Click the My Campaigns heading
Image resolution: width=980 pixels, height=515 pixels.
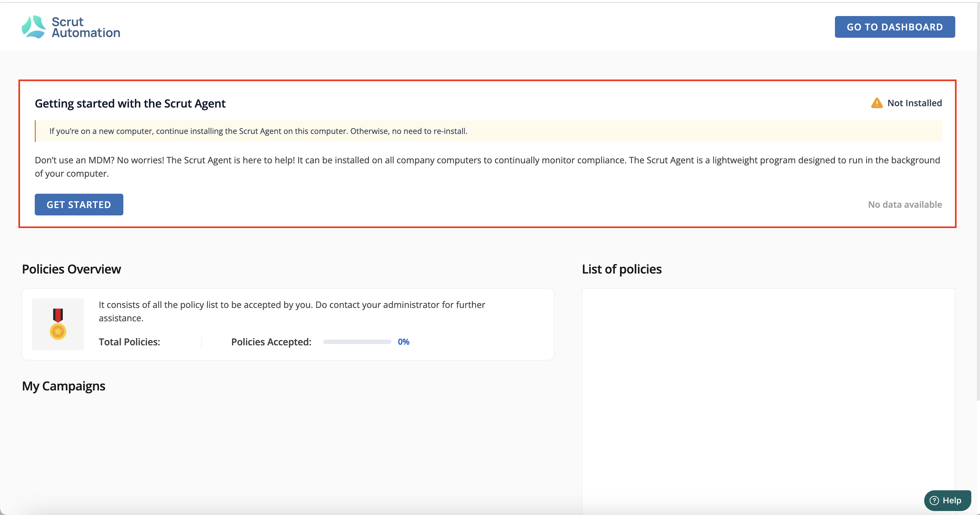pos(64,386)
